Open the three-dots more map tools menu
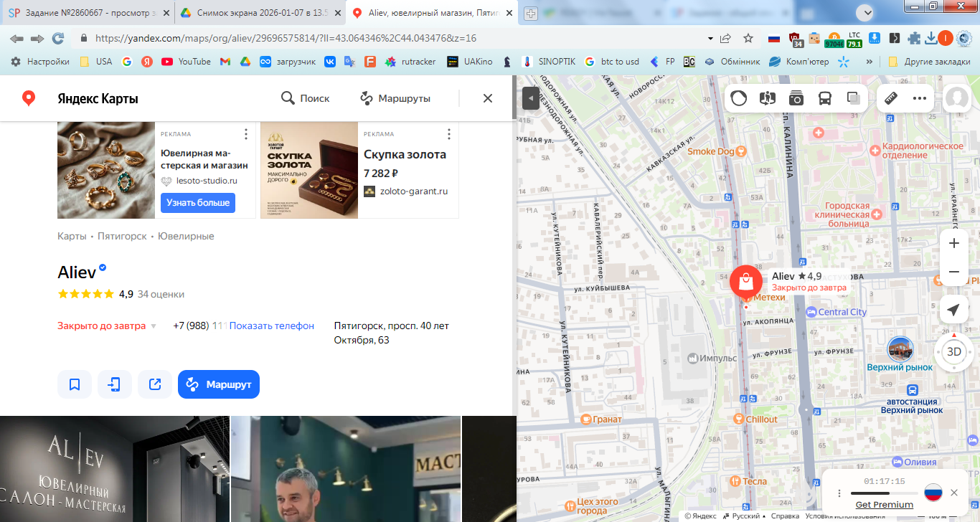Image resolution: width=980 pixels, height=522 pixels. coord(920,98)
